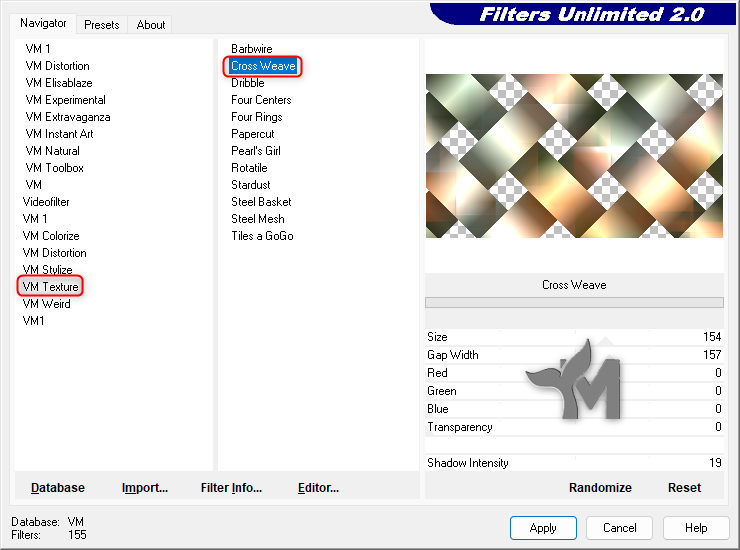Select the VM Elisablaze filter category
This screenshot has width=740, height=550.
pyautogui.click(x=59, y=83)
